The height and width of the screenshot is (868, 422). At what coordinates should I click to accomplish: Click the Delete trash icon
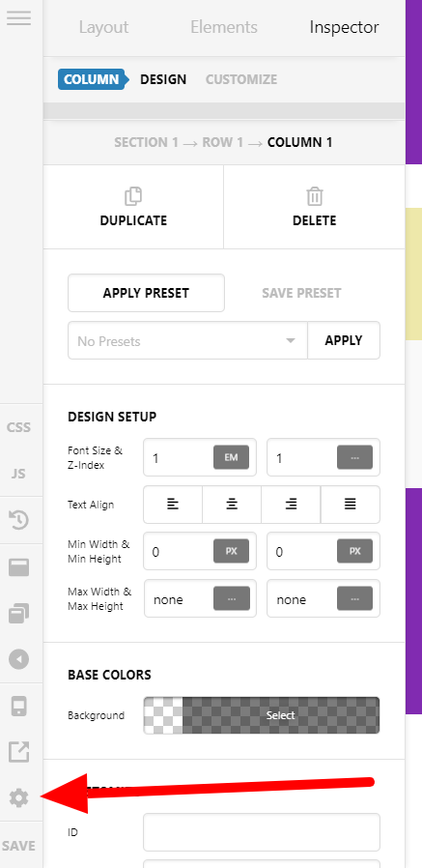pyautogui.click(x=314, y=196)
